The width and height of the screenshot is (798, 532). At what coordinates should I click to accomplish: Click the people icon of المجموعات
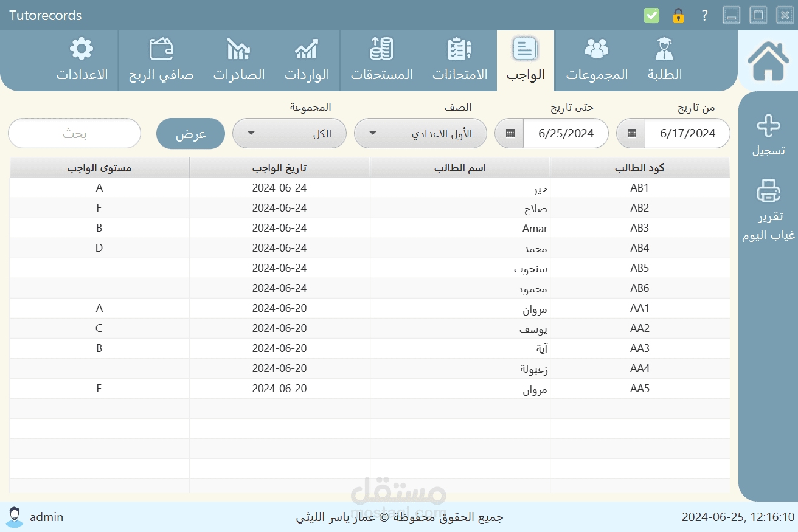[596, 49]
